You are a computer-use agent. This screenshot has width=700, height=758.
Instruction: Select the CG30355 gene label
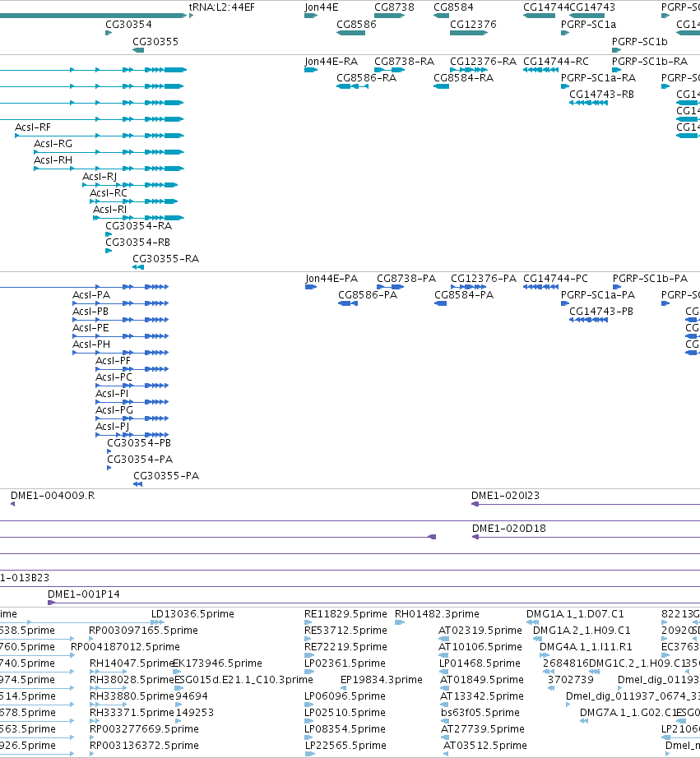click(x=155, y=42)
